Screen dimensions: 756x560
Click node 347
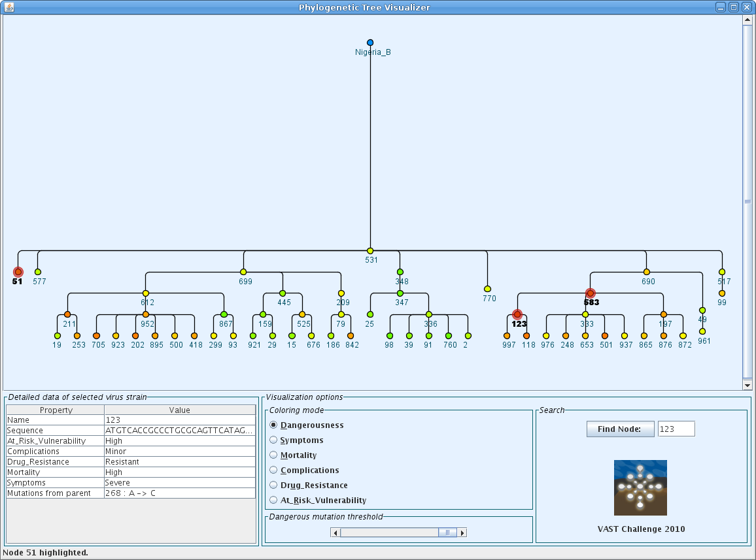pyautogui.click(x=400, y=293)
